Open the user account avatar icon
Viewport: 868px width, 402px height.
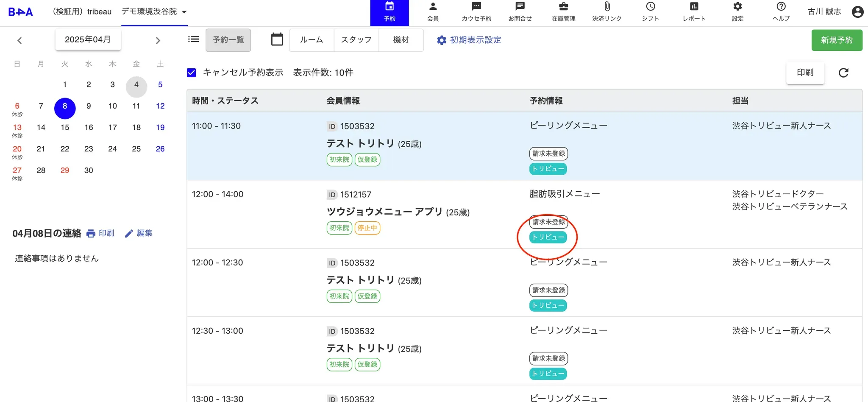coord(857,12)
